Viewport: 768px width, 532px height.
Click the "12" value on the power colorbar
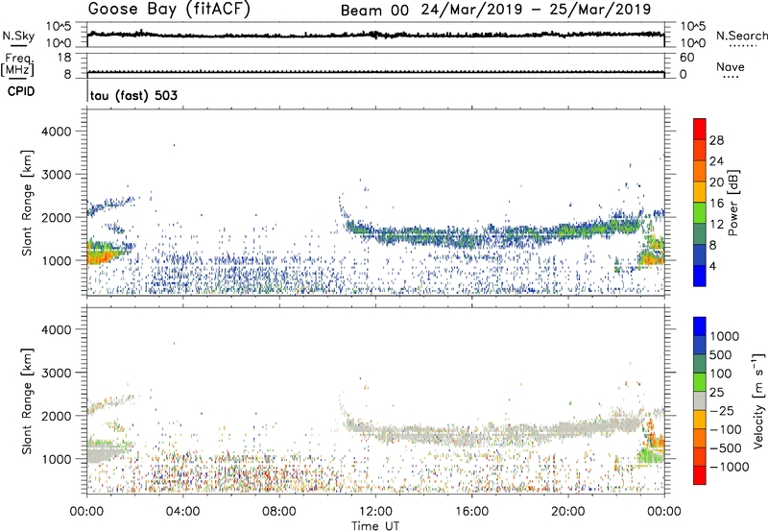[716, 225]
